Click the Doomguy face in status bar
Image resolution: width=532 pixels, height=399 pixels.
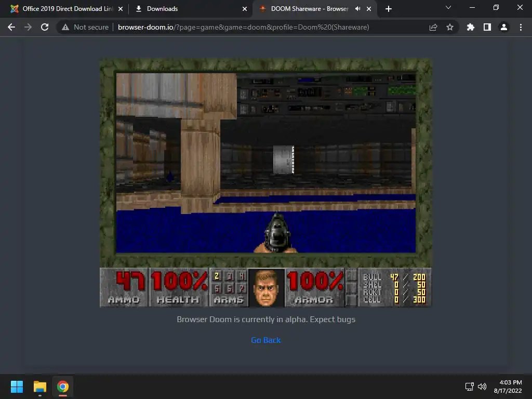tap(267, 288)
